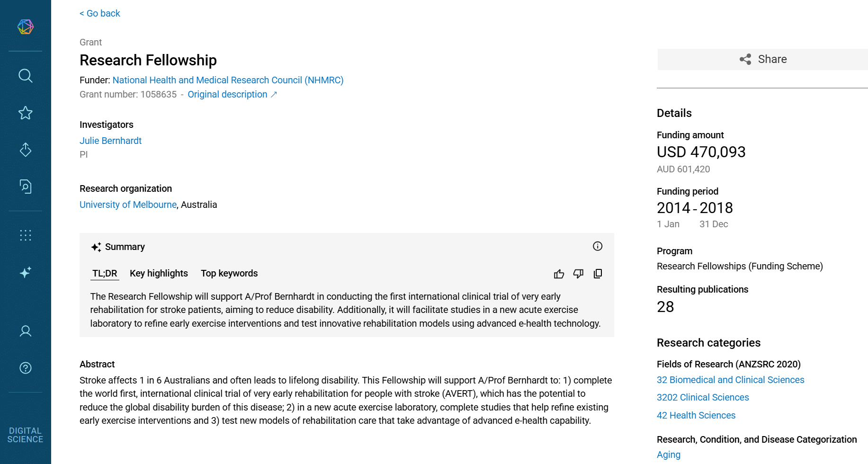Open the apps grid in sidebar
The image size is (868, 464).
coord(26,235)
